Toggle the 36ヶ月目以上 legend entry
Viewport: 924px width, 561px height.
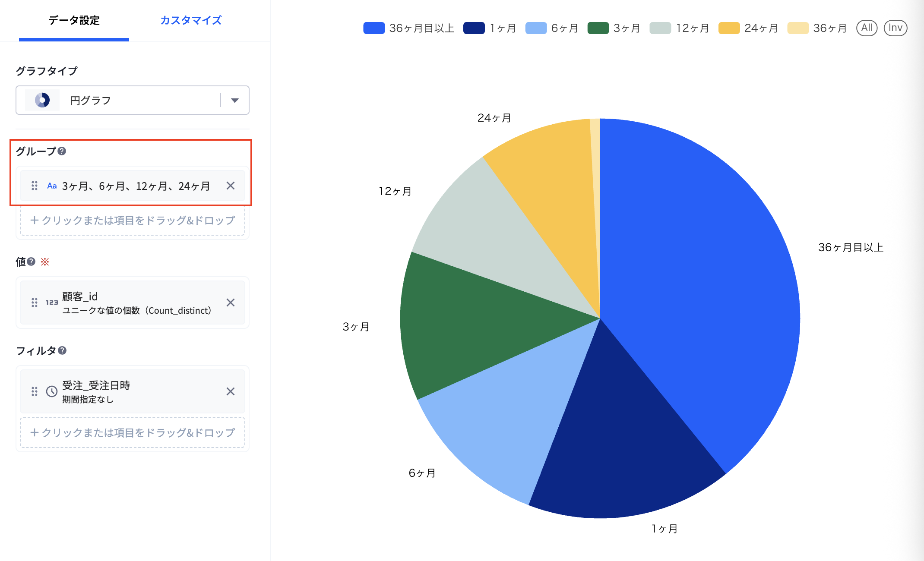point(409,28)
